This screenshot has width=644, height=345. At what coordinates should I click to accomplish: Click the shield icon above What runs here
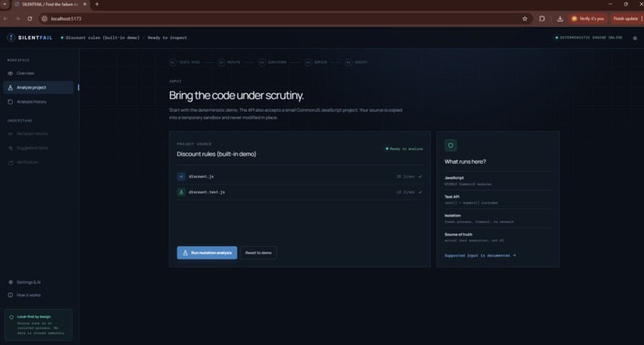[451, 145]
